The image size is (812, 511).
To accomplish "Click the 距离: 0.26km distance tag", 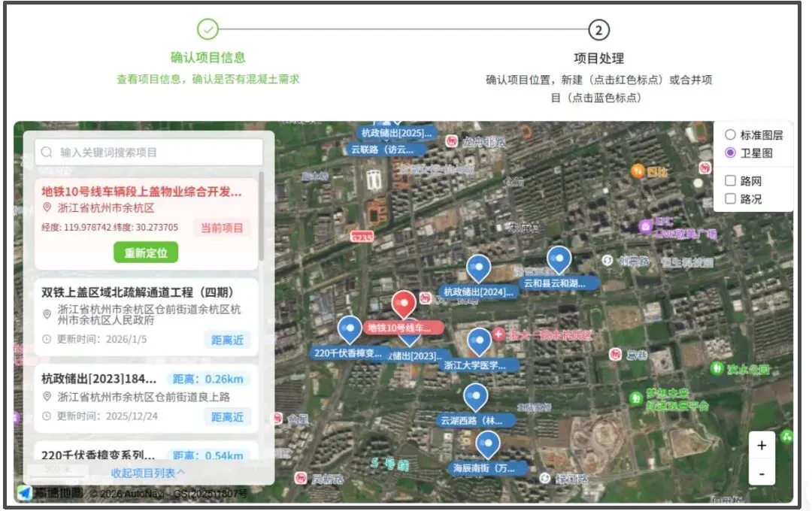I will (208, 379).
